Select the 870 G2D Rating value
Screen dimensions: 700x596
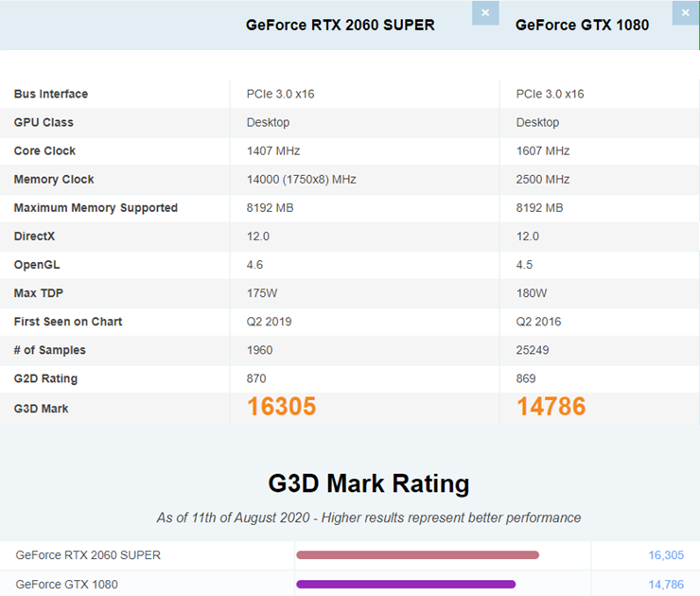coord(256,378)
